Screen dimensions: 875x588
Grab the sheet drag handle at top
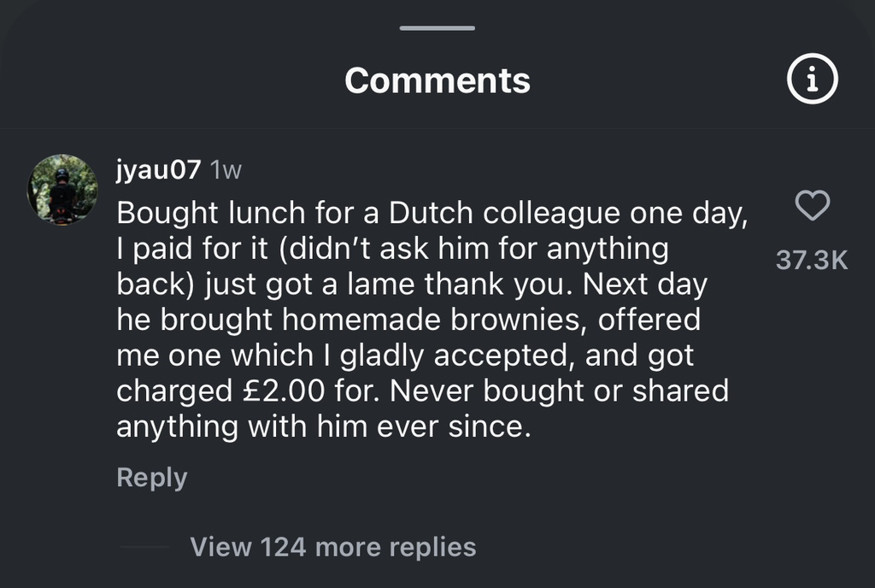(x=437, y=28)
